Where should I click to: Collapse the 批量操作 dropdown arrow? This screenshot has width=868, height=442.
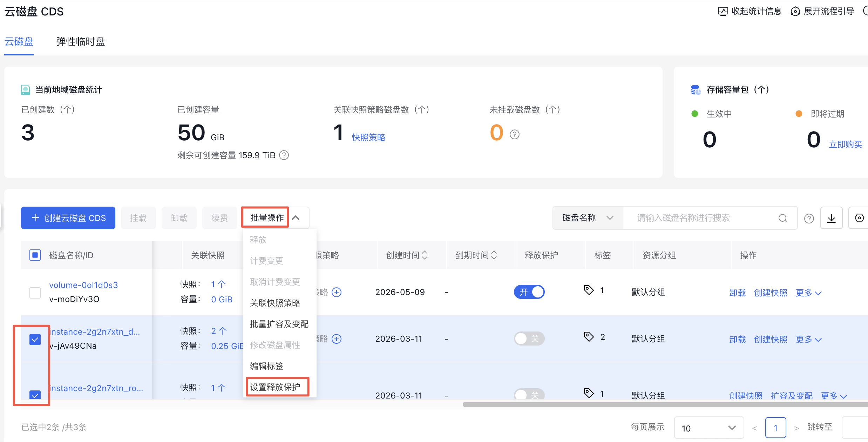pyautogui.click(x=296, y=218)
